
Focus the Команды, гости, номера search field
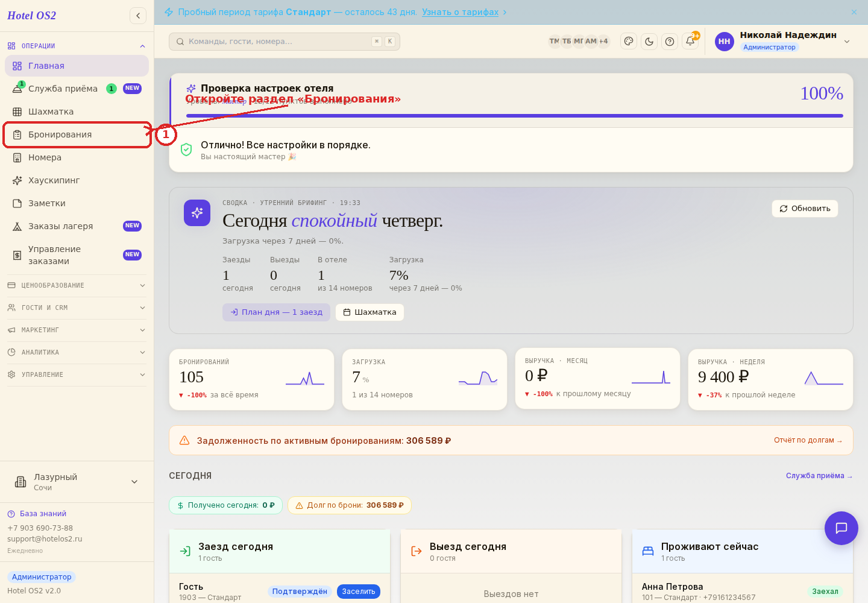(x=285, y=42)
